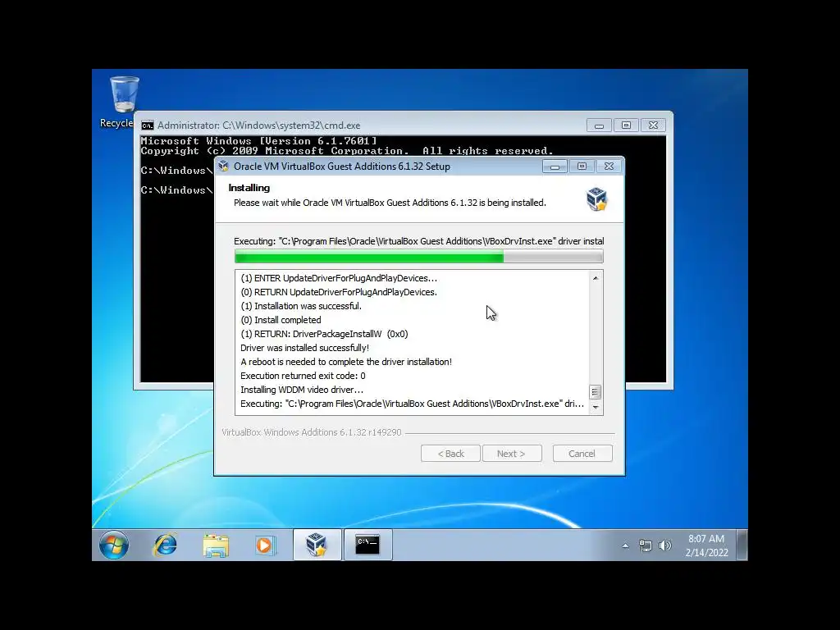Close the cmd.exe Administrator window

(x=654, y=126)
